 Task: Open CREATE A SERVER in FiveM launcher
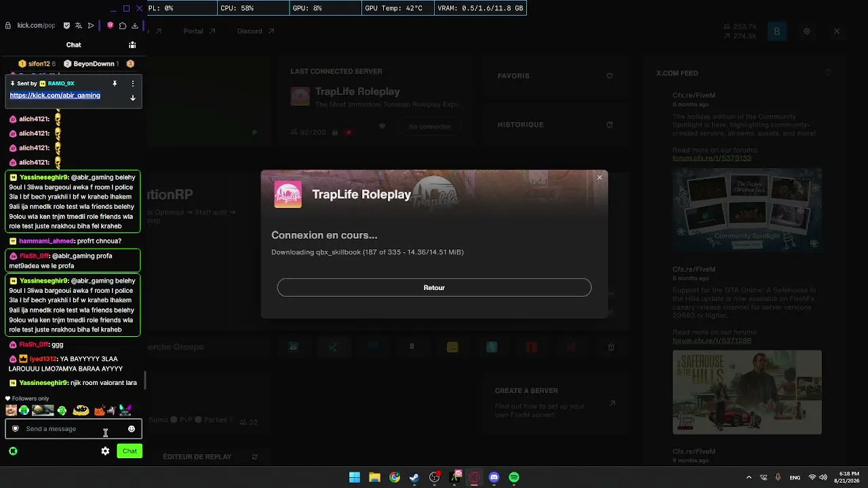555,403
